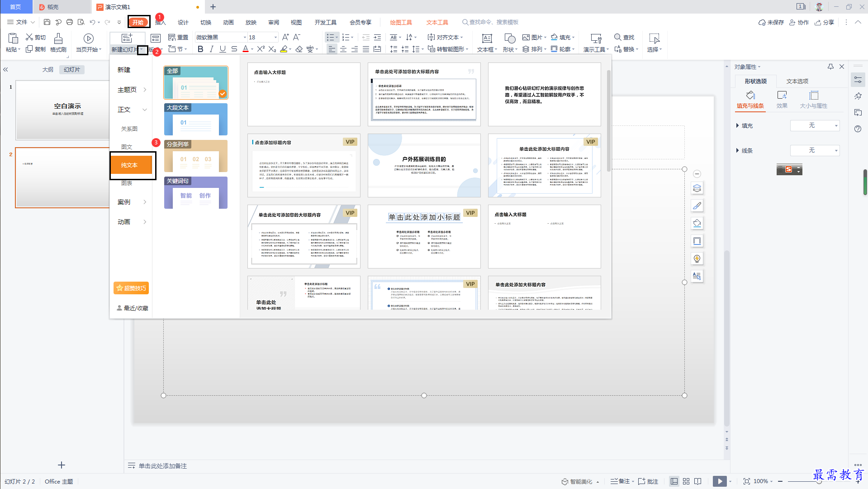This screenshot has width=868, height=489.
Task: Click the pen icon beside the slide
Action: coord(697,206)
